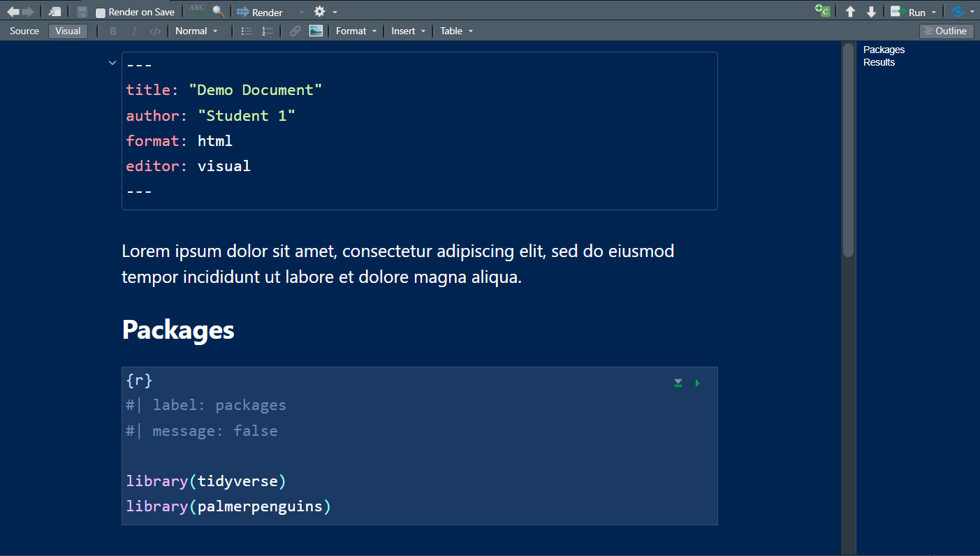Open the Table menu
The width and height of the screenshot is (980, 556).
coord(456,31)
